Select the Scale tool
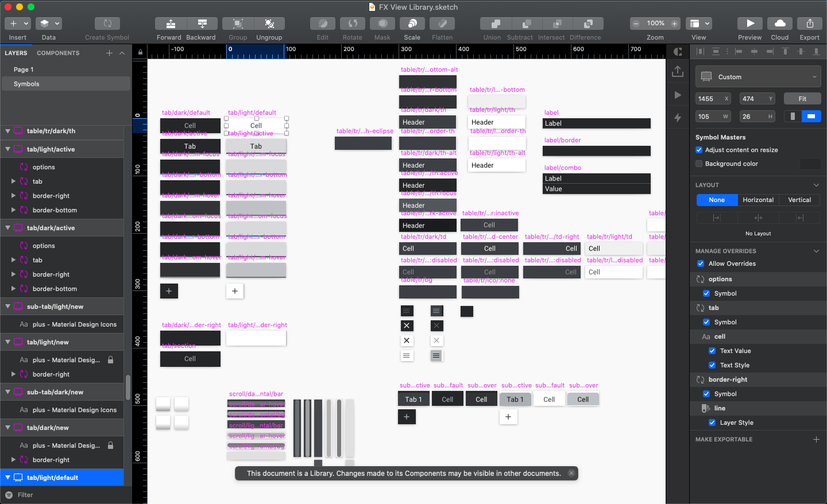 (412, 24)
